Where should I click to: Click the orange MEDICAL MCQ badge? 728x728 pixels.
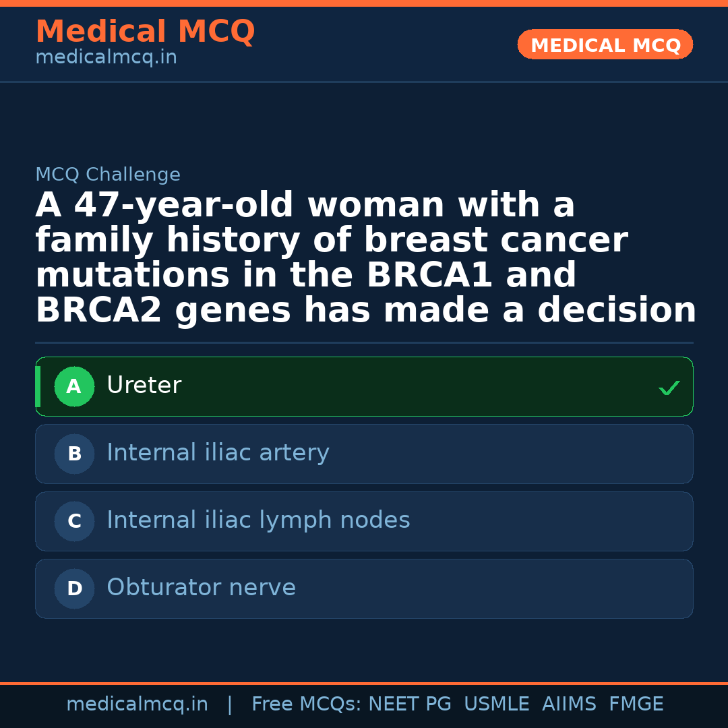[605, 44]
